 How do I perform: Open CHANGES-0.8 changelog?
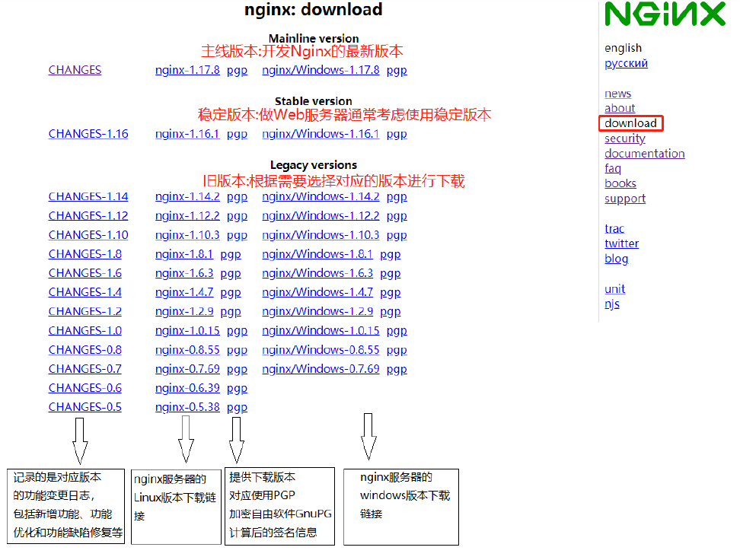pos(85,349)
